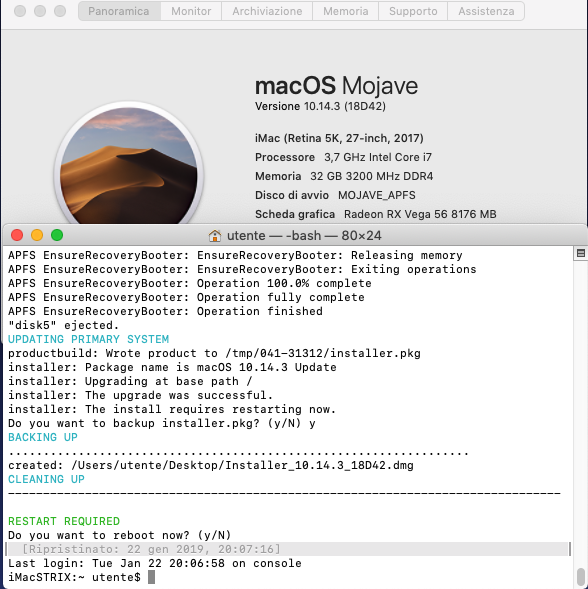This screenshot has width=588, height=589.
Task: Click the 'RESTART REQUIRED' green text
Action: pos(64,521)
